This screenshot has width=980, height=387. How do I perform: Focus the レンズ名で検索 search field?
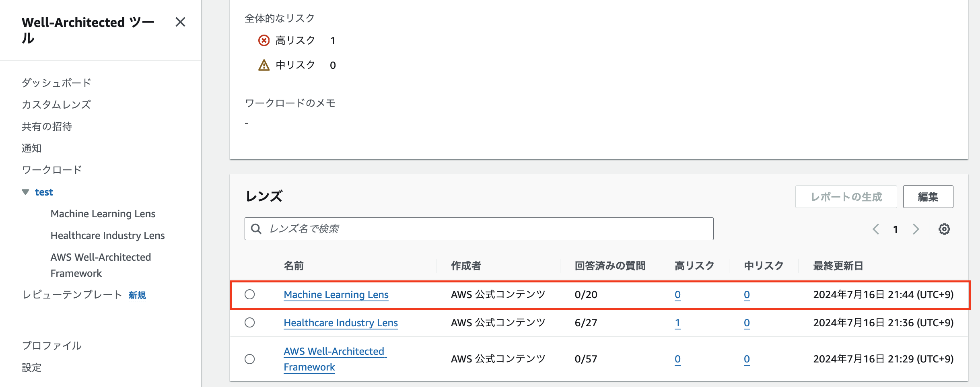coord(479,229)
